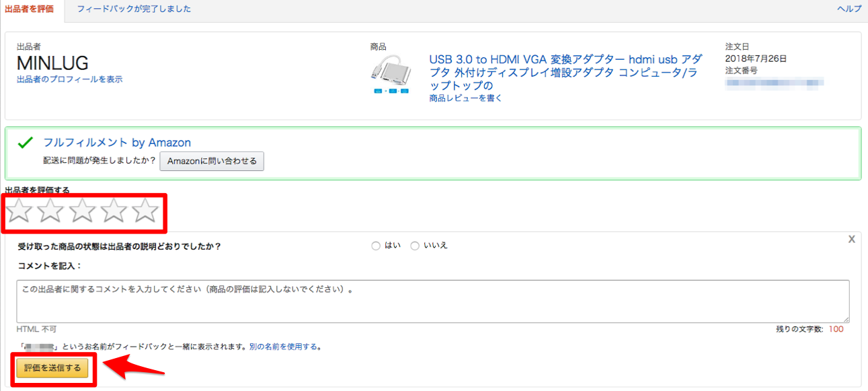Open the ヘルプ link
868x391 pixels.
849,9
